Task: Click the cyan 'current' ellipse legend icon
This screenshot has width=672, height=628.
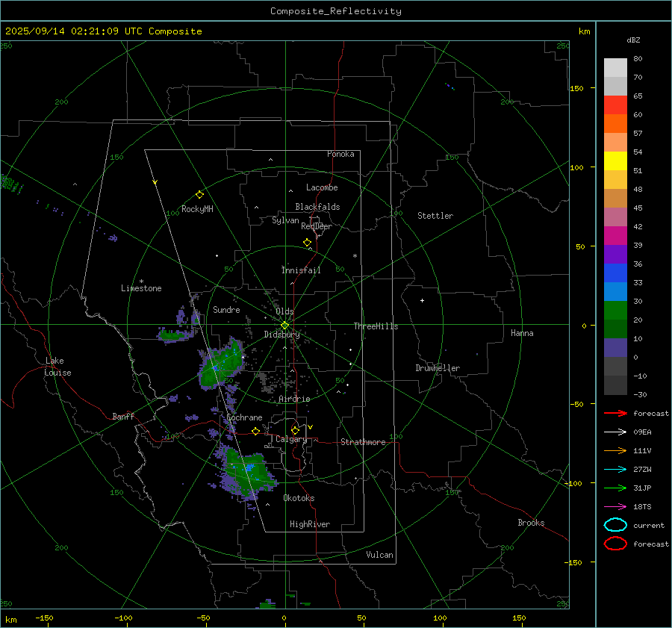Action: 615,525
